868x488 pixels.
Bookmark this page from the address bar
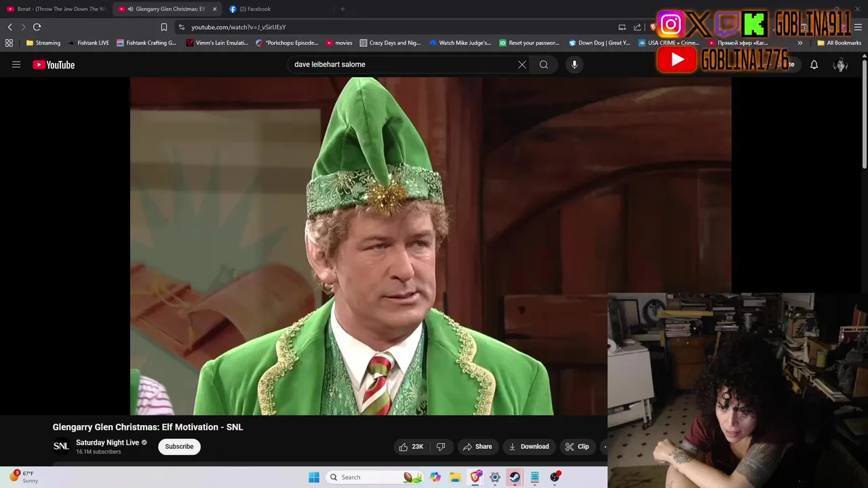[164, 27]
